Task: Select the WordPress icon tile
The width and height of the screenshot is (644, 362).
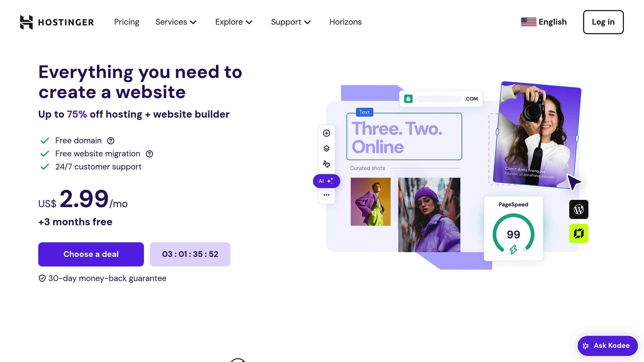Action: coord(579,209)
